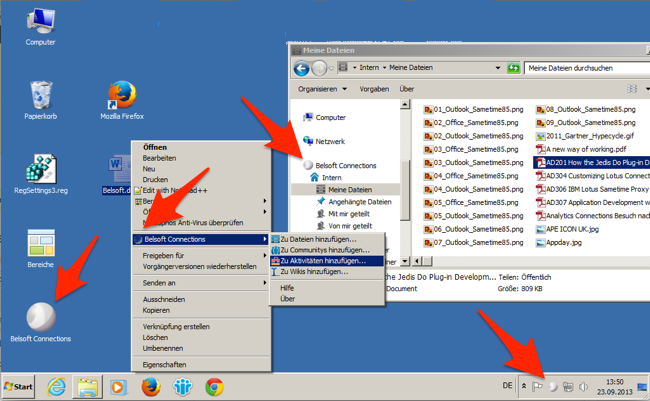Click the volume speaker tray icon

point(583,387)
